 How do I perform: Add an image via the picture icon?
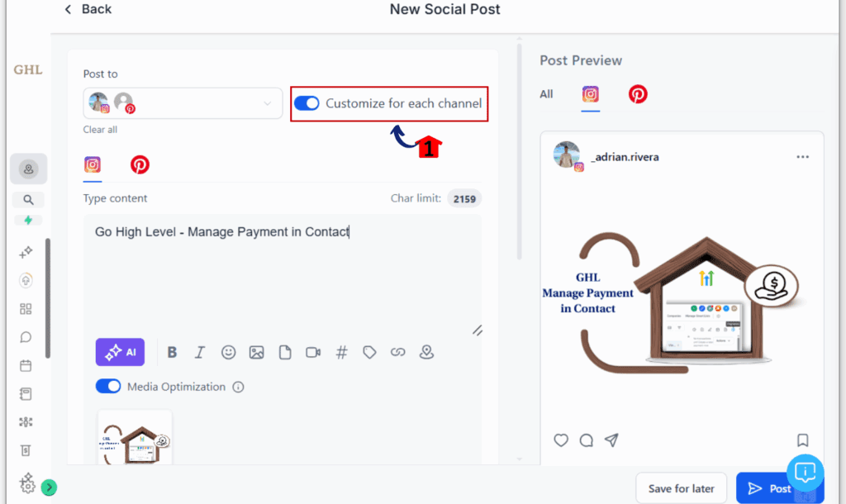point(256,352)
